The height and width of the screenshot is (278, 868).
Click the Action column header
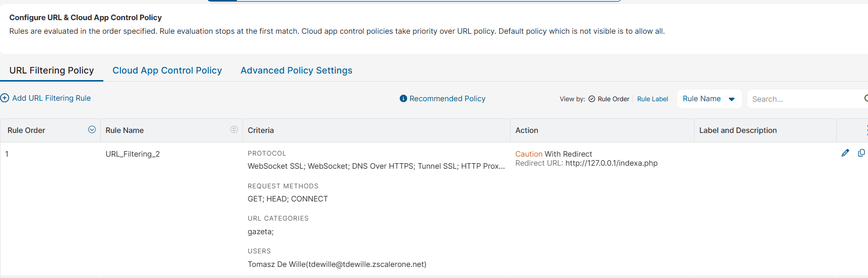click(527, 130)
